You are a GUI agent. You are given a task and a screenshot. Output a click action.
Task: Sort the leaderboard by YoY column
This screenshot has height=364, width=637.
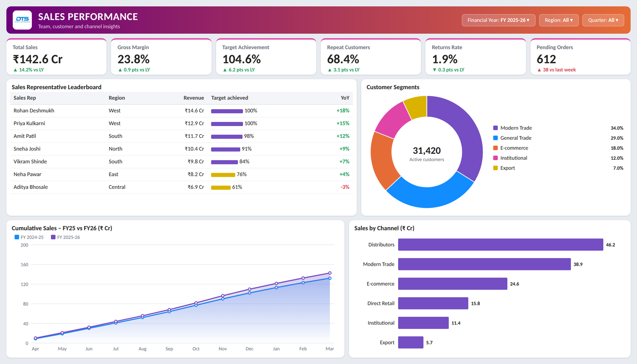coord(345,98)
